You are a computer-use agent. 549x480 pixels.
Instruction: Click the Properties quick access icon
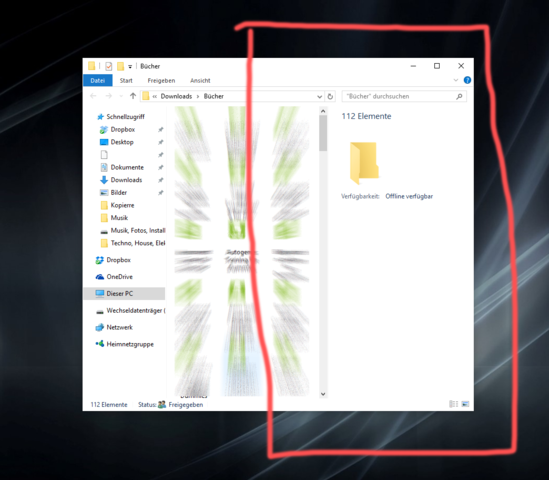(109, 66)
